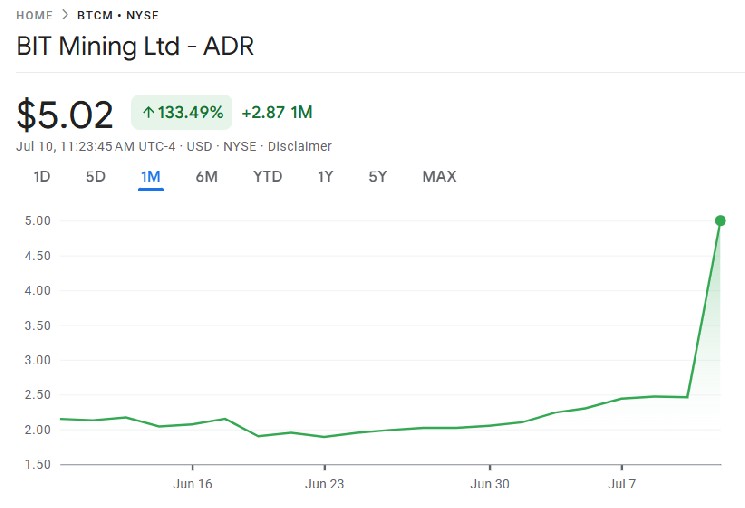This screenshot has height=508, width=745.
Task: Switch to the 6M time range
Action: pyautogui.click(x=207, y=177)
